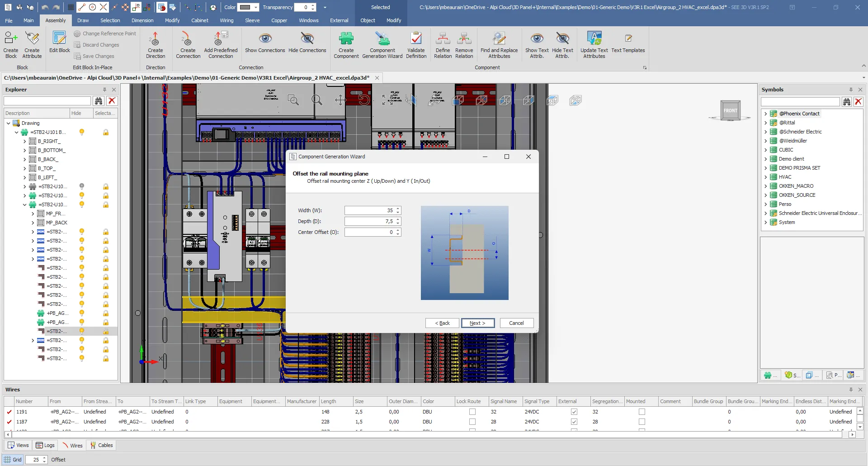Switch to the Cables bottom tab
The image size is (868, 466).
coord(102,445)
